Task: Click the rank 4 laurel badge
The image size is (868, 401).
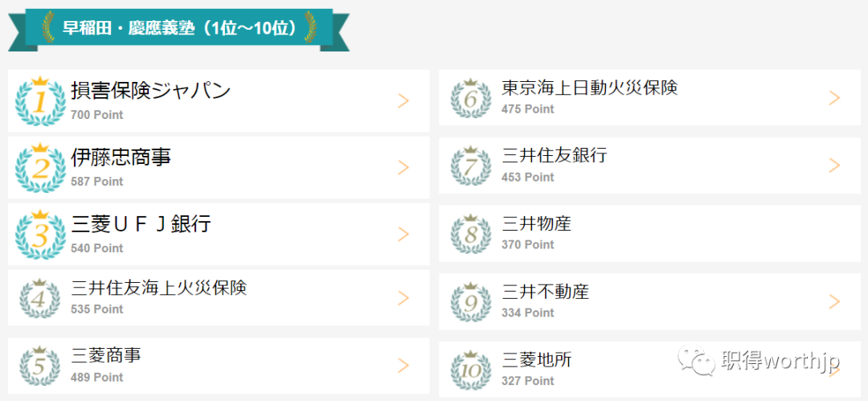Action: (x=39, y=299)
